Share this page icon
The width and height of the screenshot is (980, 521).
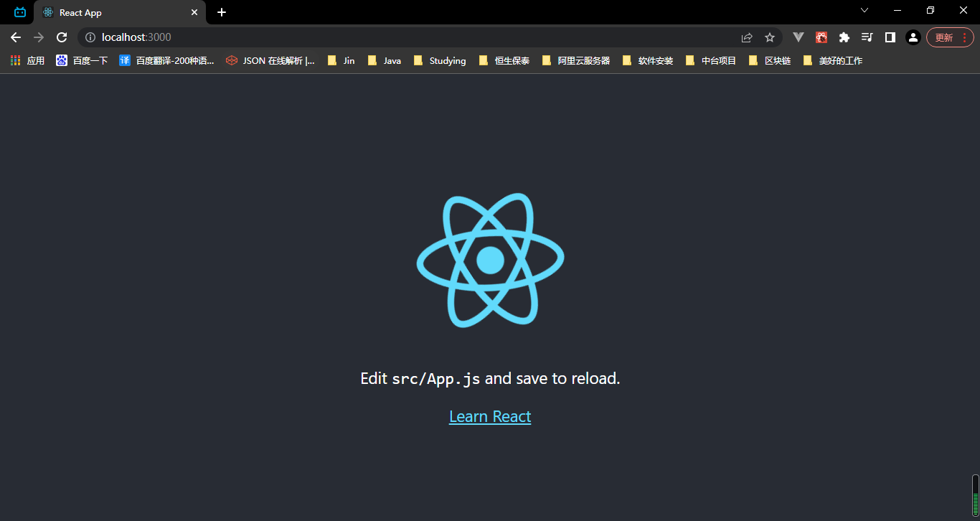(x=747, y=37)
